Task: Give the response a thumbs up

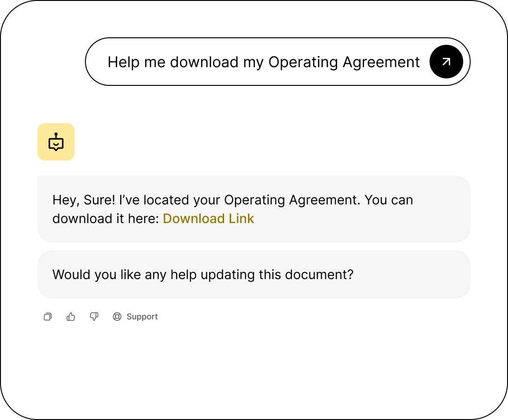Action: pyautogui.click(x=71, y=317)
